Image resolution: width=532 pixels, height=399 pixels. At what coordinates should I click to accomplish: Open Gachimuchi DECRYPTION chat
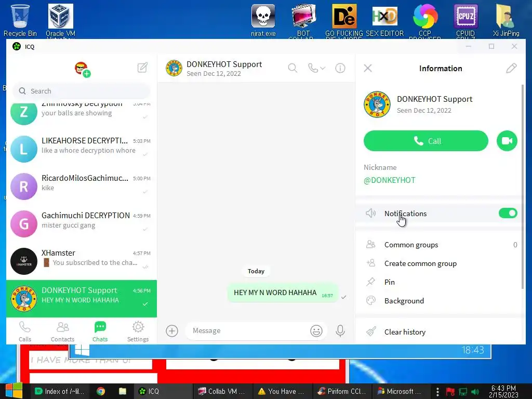(x=82, y=223)
